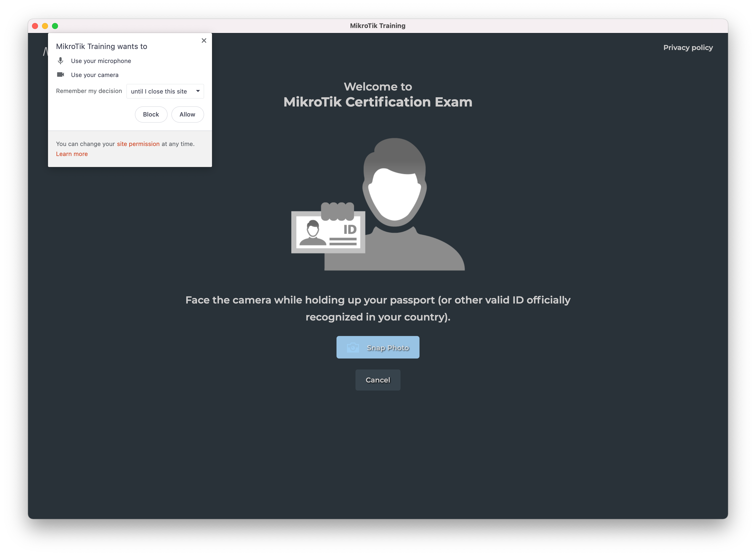The width and height of the screenshot is (756, 556).
Task: Allow camera and microphone access
Action: [187, 114]
